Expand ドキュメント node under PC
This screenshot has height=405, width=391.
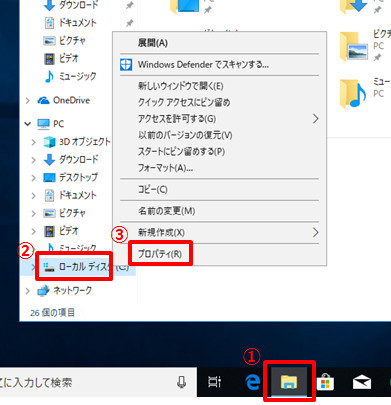pos(33,195)
